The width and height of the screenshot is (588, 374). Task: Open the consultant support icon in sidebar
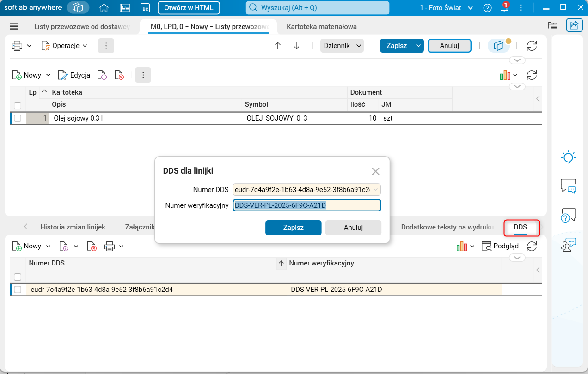tap(568, 245)
